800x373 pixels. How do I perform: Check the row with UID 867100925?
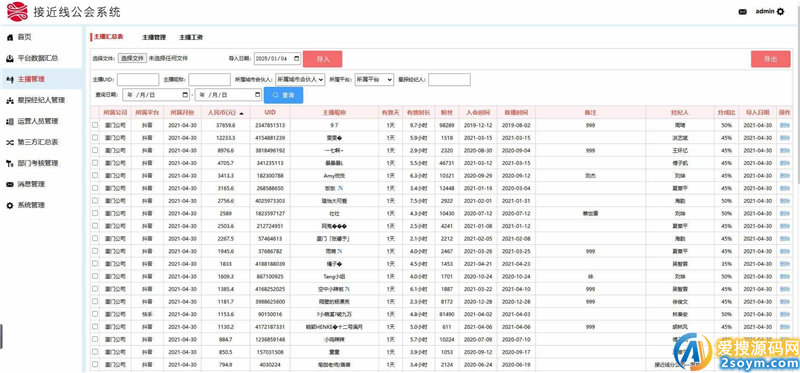95,276
